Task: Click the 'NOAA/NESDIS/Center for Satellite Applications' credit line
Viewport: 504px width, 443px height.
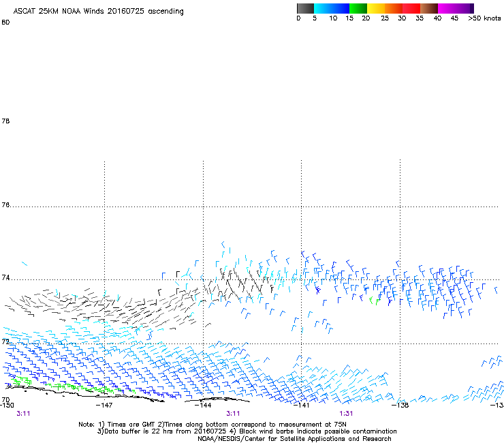Action: point(294,439)
